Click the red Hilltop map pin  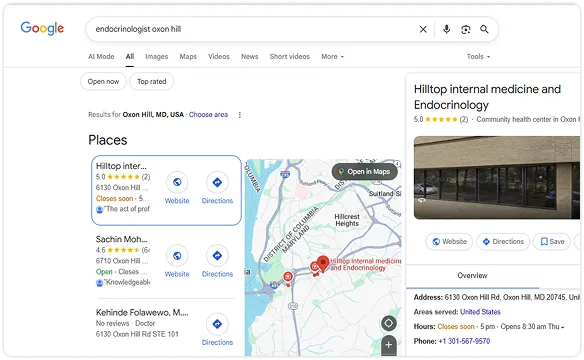(x=323, y=263)
